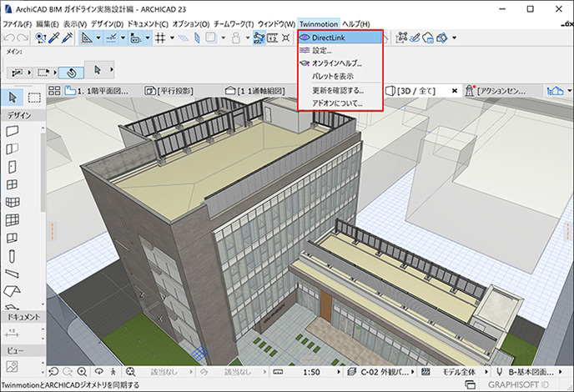
Task: Select the dimension tool under ドキュメント
Action: [12, 333]
